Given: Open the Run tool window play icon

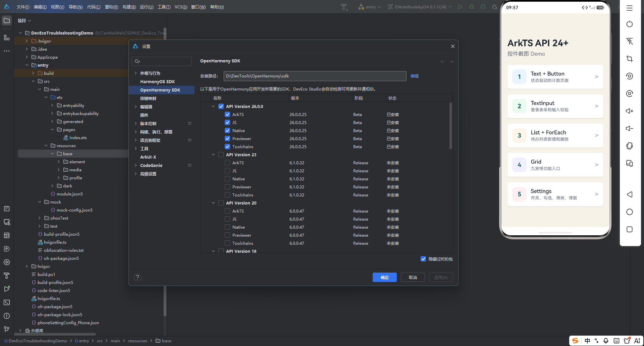Looking at the screenshot, I should pyautogui.click(x=7, y=289).
